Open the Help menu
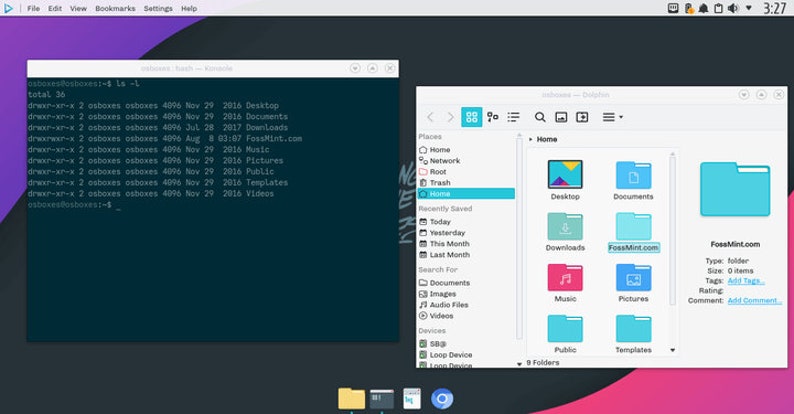This screenshot has height=414, width=794. pyautogui.click(x=189, y=9)
